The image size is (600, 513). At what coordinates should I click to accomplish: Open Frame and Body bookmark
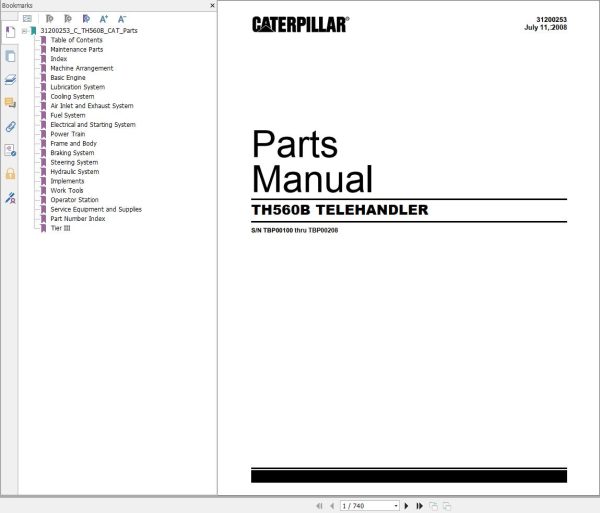[73, 143]
